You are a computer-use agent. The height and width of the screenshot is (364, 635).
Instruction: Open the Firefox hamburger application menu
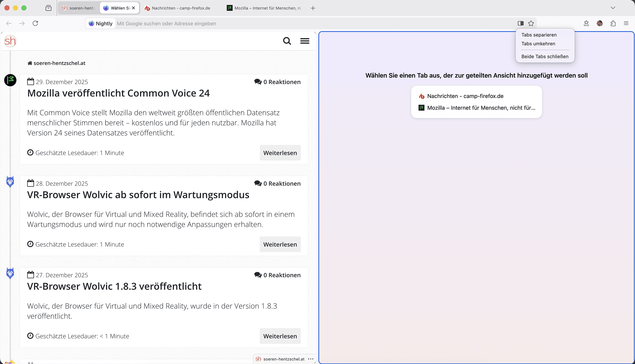[x=626, y=23]
